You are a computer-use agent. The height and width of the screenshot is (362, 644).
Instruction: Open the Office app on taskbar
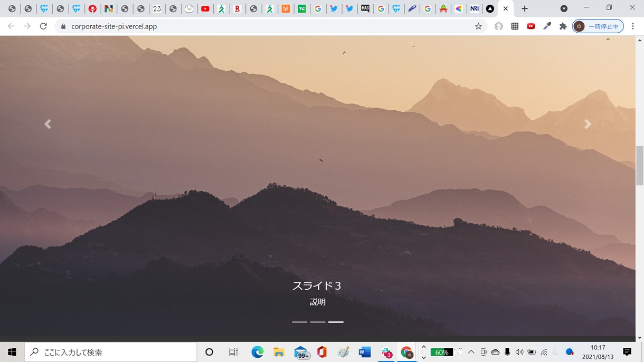pos(322,352)
